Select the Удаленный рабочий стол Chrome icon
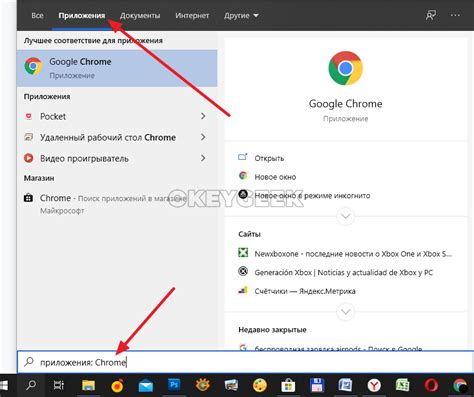Viewport: 474px width, 397px height. [x=29, y=137]
